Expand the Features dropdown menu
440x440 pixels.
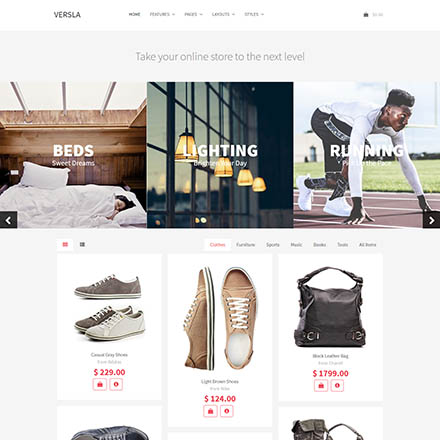tap(162, 14)
